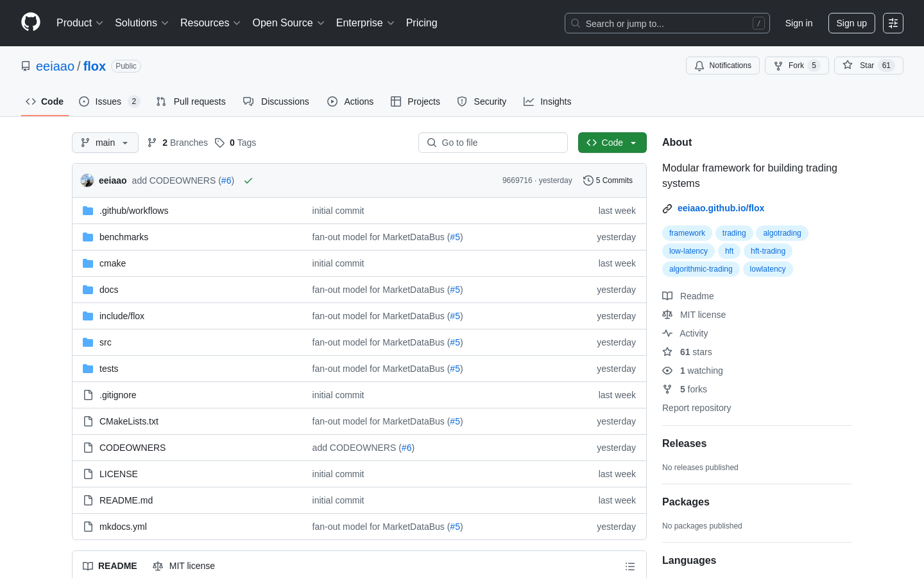
Task: Open the benchmarks folder
Action: click(124, 237)
